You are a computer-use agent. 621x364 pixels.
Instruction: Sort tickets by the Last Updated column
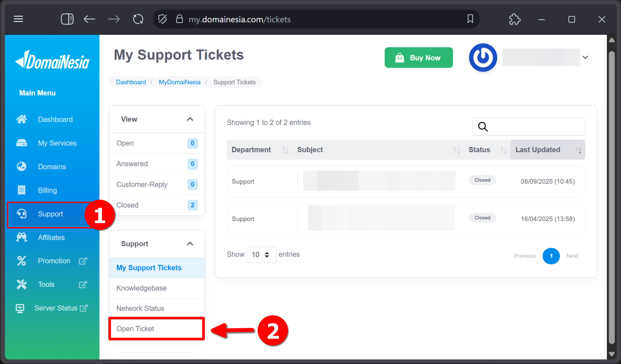[x=548, y=150]
